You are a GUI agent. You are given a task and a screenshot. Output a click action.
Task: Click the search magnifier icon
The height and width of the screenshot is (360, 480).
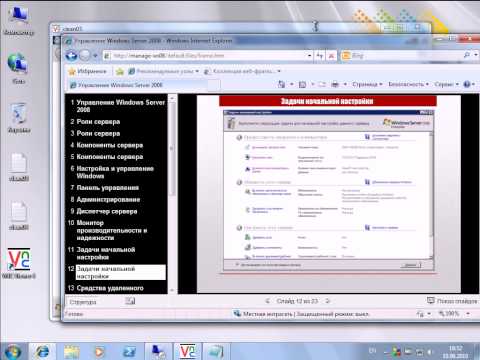[x=467, y=55]
